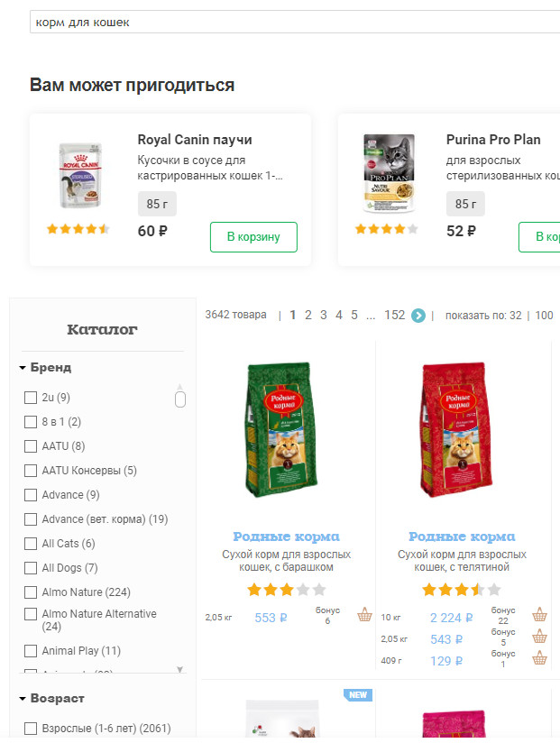Focus the search field with корм для кошек
The image size is (560, 743).
pos(289,22)
